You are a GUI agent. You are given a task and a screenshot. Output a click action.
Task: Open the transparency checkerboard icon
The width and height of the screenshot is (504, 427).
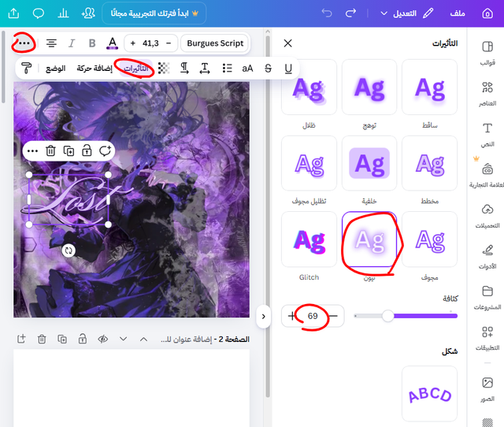tap(164, 69)
